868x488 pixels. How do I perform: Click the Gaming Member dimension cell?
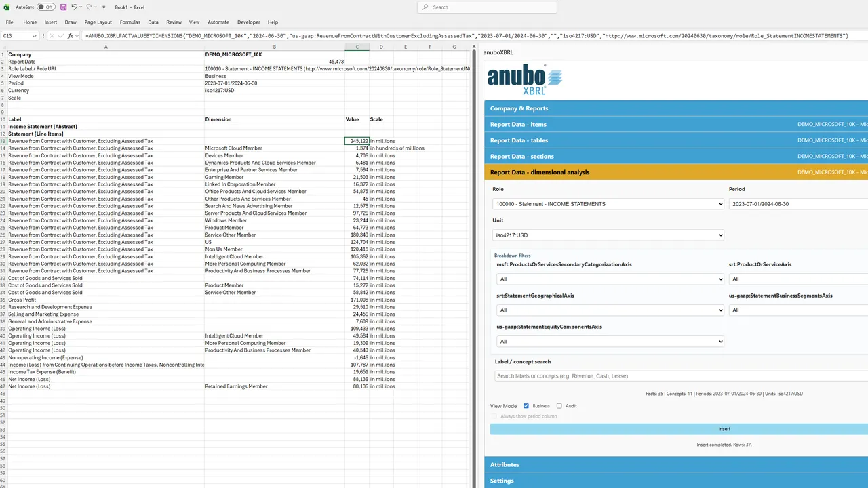pyautogui.click(x=274, y=177)
